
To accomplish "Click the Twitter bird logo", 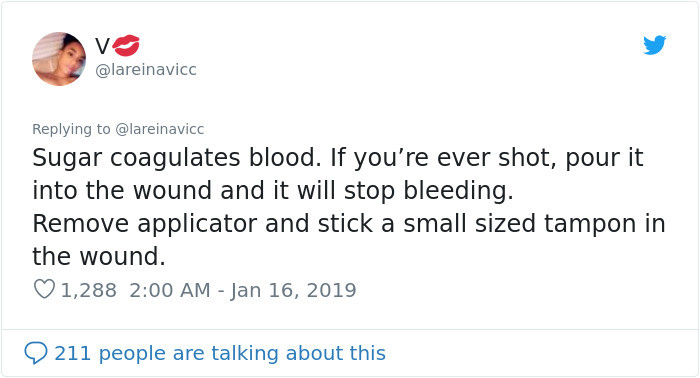I will click(x=654, y=45).
